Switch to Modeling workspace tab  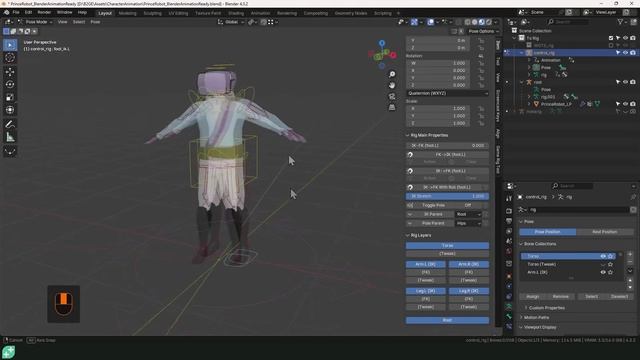click(127, 13)
